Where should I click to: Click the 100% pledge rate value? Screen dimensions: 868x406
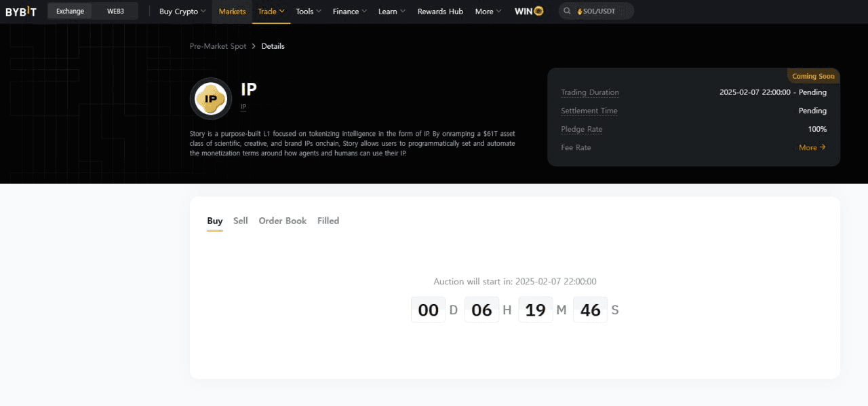(x=817, y=129)
